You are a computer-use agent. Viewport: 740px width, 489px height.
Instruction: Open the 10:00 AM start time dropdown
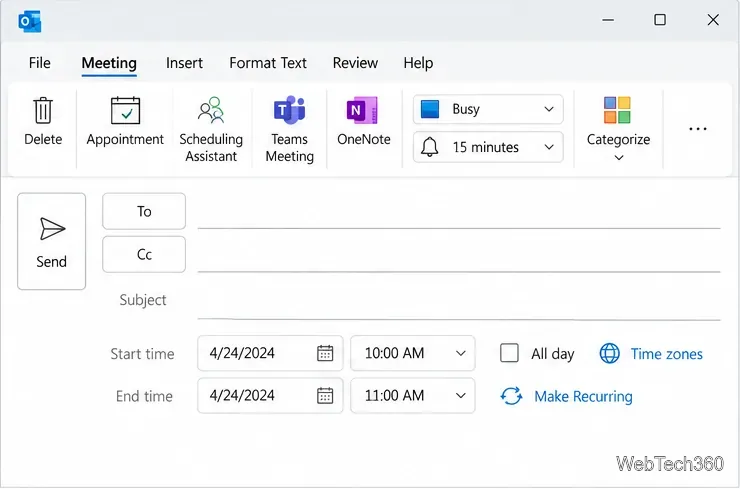461,353
